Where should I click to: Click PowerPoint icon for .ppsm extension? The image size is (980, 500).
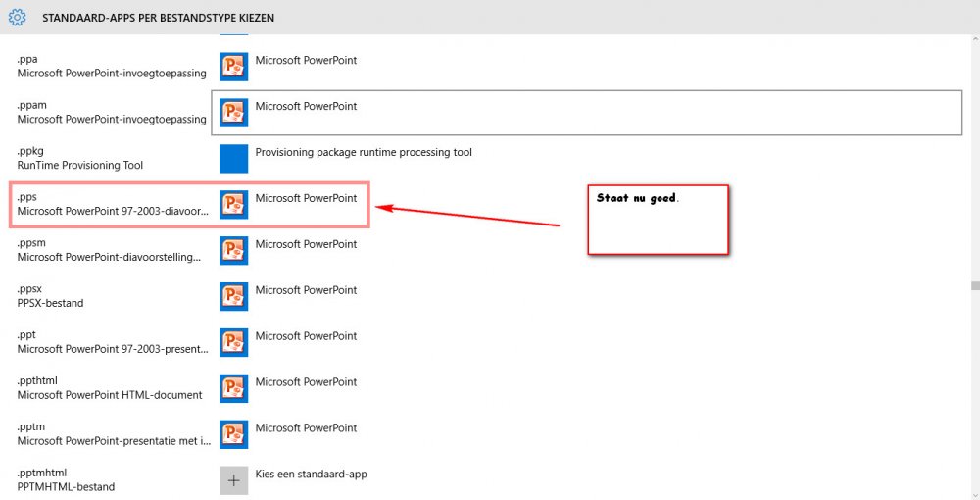pos(233,251)
